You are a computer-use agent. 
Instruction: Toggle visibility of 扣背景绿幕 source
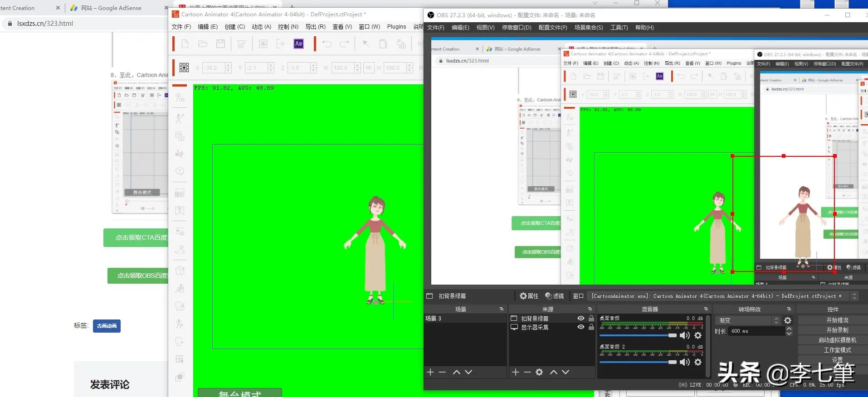point(581,319)
